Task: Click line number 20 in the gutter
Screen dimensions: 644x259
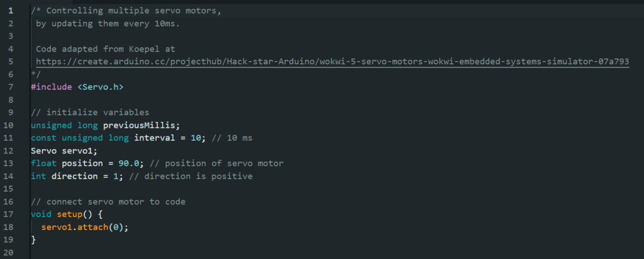Action: pos(11,253)
